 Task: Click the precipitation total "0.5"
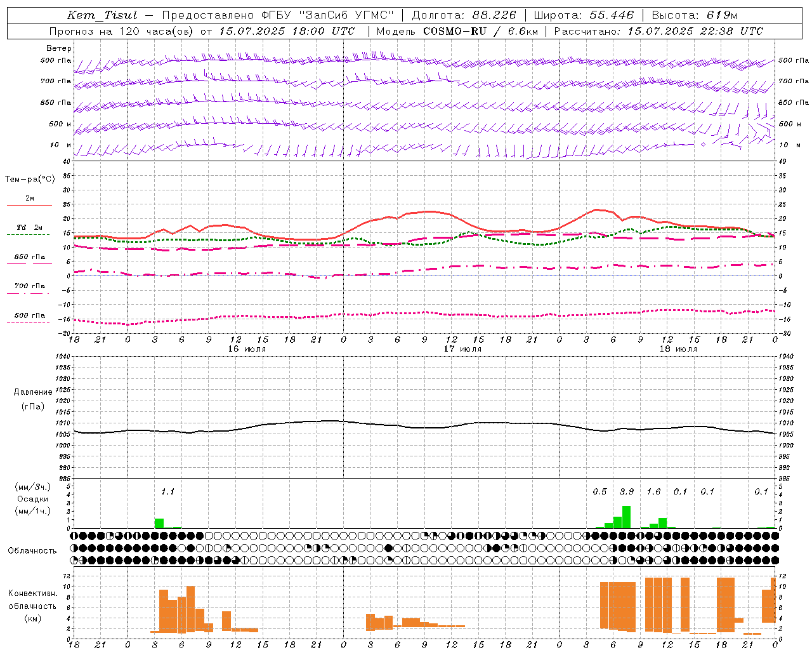pos(599,491)
